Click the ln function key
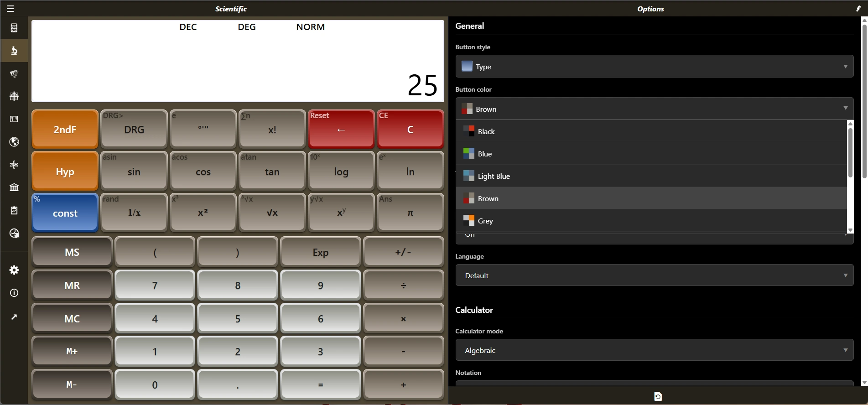 click(410, 171)
